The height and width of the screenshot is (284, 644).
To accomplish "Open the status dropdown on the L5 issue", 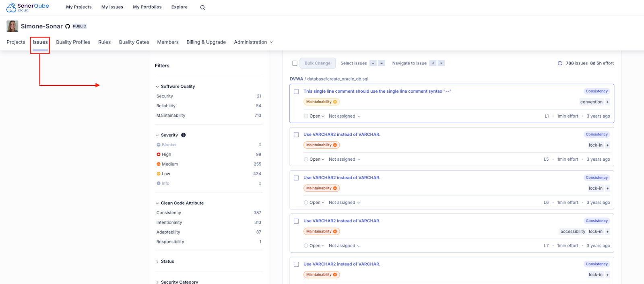I will click(317, 160).
